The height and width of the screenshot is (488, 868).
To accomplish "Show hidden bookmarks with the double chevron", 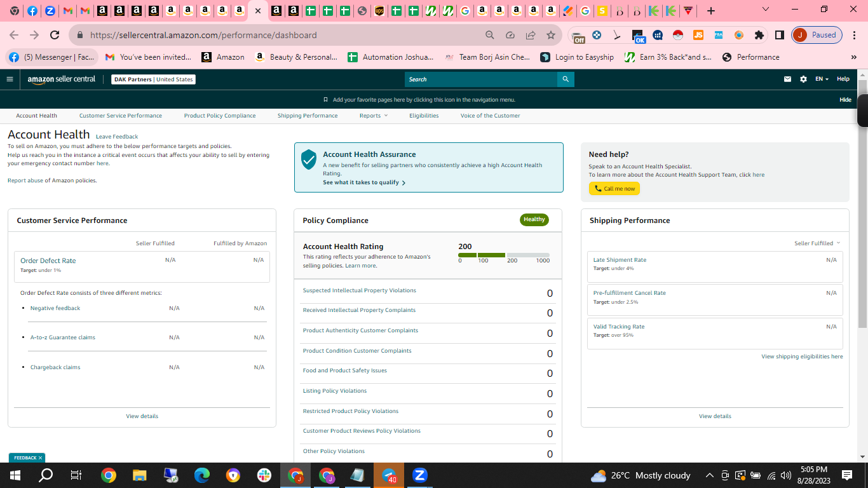I will (854, 57).
